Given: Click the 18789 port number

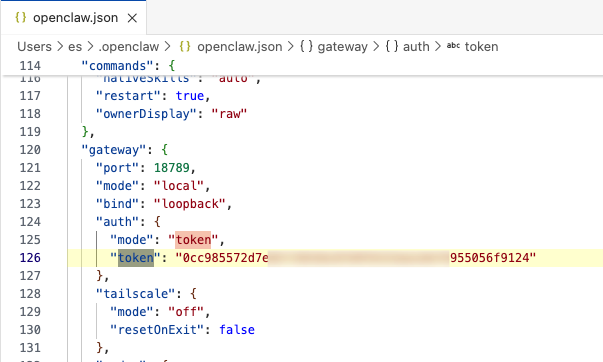Looking at the screenshot, I should (x=172, y=168).
